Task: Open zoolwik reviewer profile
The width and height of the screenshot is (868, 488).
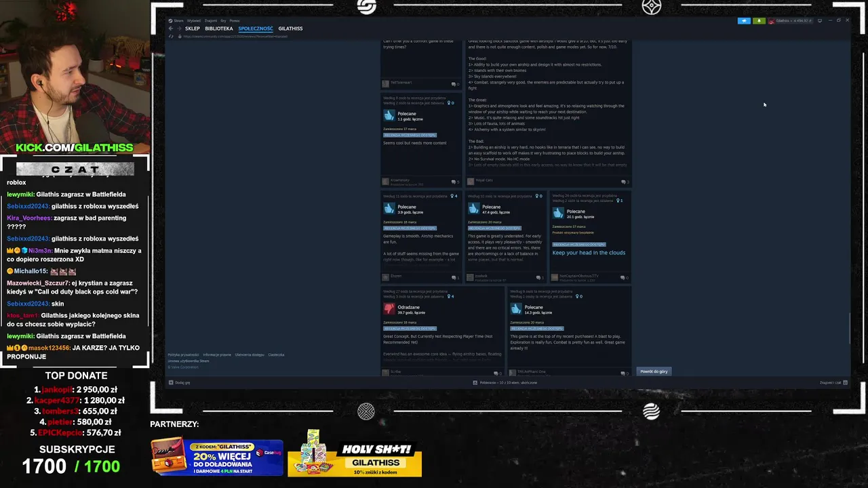Action: [481, 276]
